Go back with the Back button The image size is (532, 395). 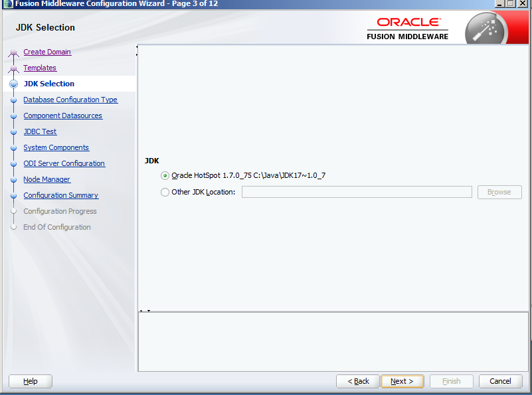pos(358,381)
